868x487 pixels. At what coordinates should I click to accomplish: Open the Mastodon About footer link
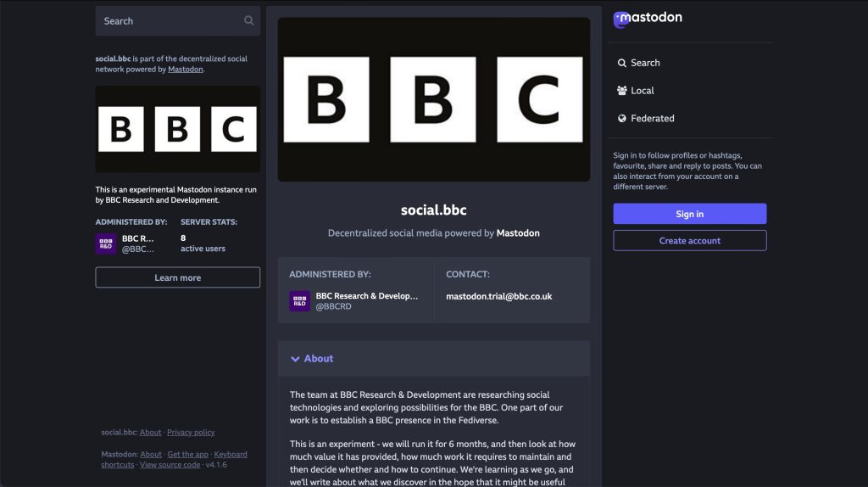(x=151, y=454)
